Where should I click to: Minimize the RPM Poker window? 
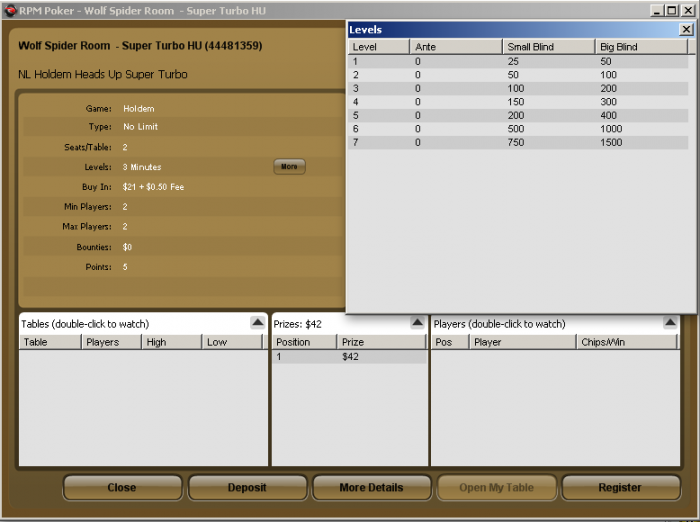click(656, 10)
